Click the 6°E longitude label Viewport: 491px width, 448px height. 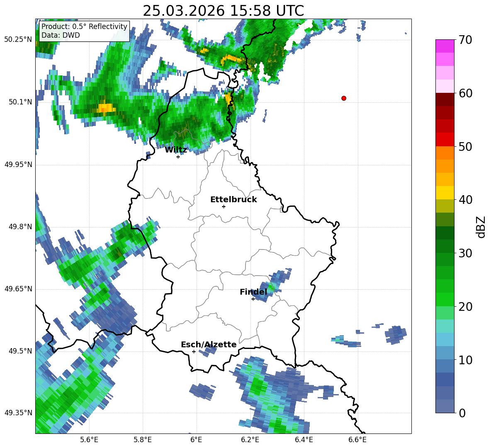point(196,440)
